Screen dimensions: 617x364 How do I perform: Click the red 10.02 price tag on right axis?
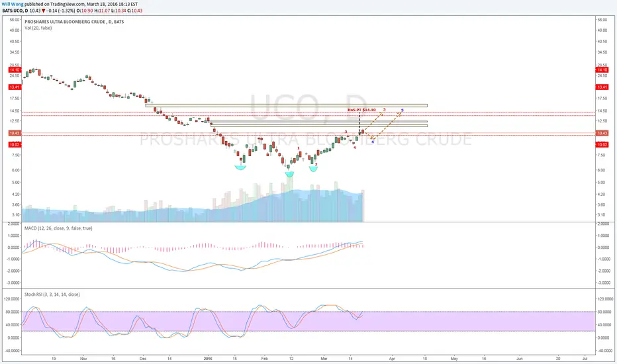[602, 144]
